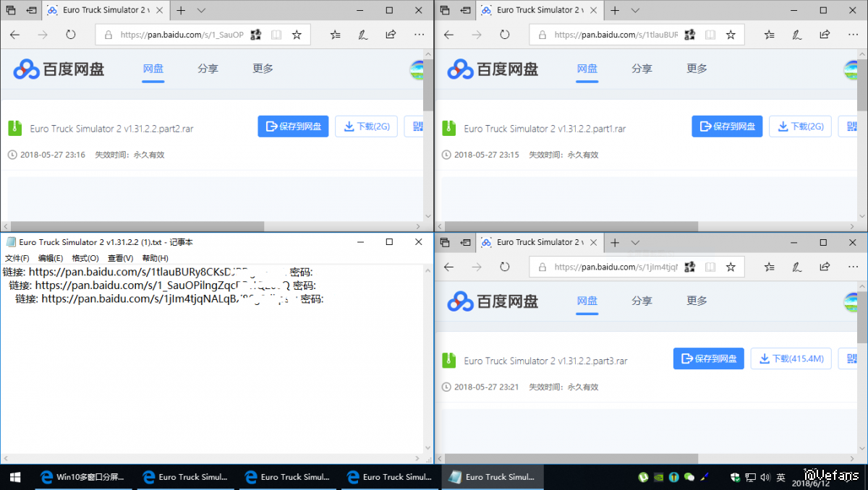This screenshot has height=490, width=868.
Task: Select the 分享 tab in part2 Baidu page
Action: tap(208, 69)
